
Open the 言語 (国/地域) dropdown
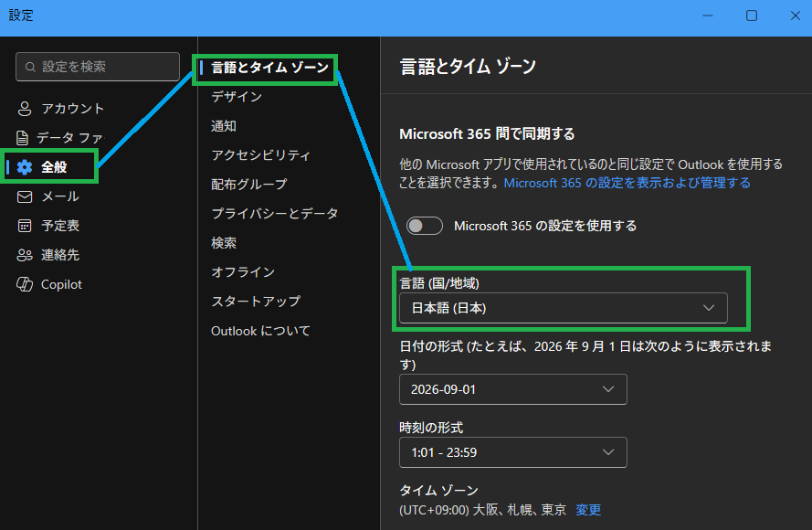564,308
